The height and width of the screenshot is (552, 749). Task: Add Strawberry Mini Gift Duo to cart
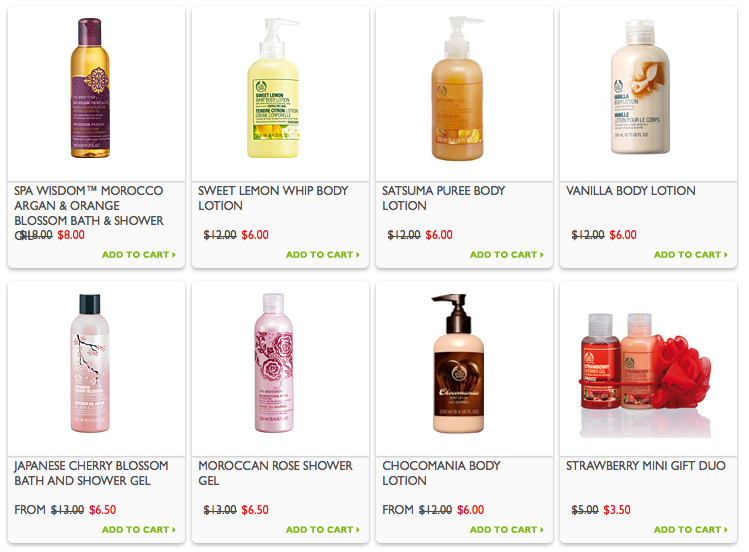pyautogui.click(x=690, y=530)
